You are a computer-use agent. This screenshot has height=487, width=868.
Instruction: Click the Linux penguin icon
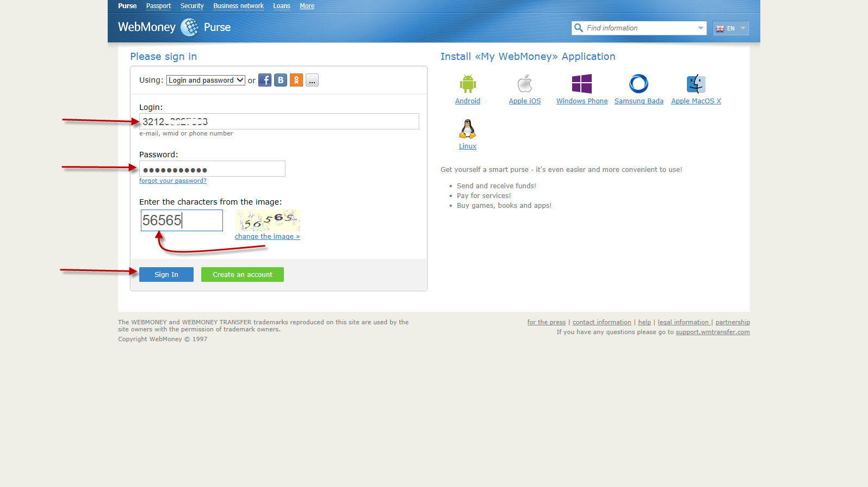coord(468,129)
